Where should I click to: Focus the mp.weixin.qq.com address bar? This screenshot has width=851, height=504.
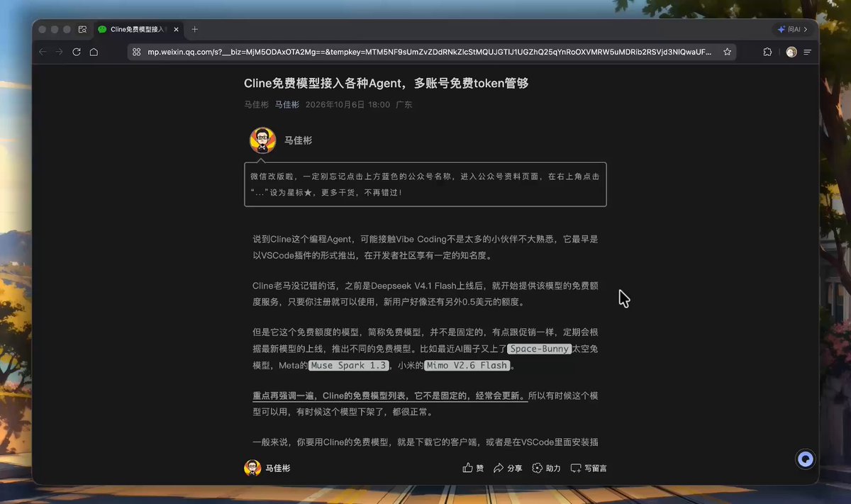pyautogui.click(x=430, y=52)
